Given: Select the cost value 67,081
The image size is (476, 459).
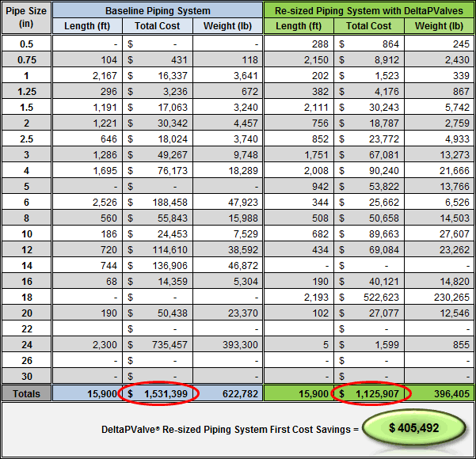Looking at the screenshot, I should pos(384,155).
